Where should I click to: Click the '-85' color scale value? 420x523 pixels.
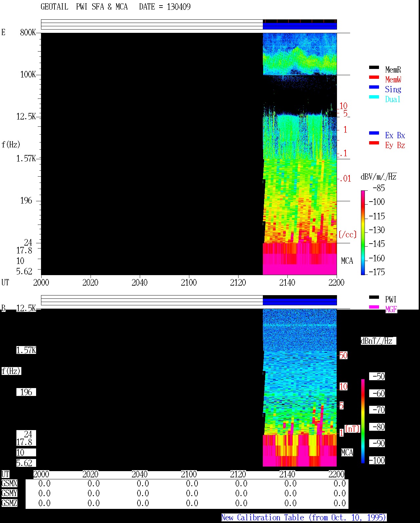pos(379,188)
